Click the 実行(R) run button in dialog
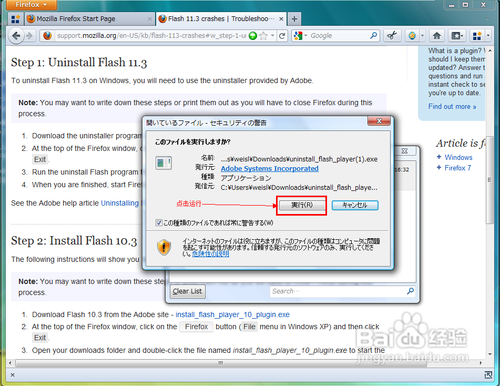This screenshot has height=386, width=500. pyautogui.click(x=302, y=205)
